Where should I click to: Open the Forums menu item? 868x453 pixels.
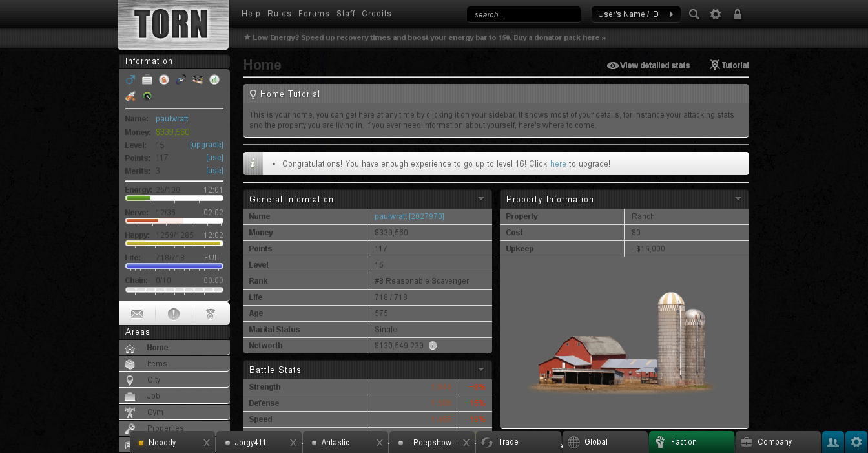314,14
